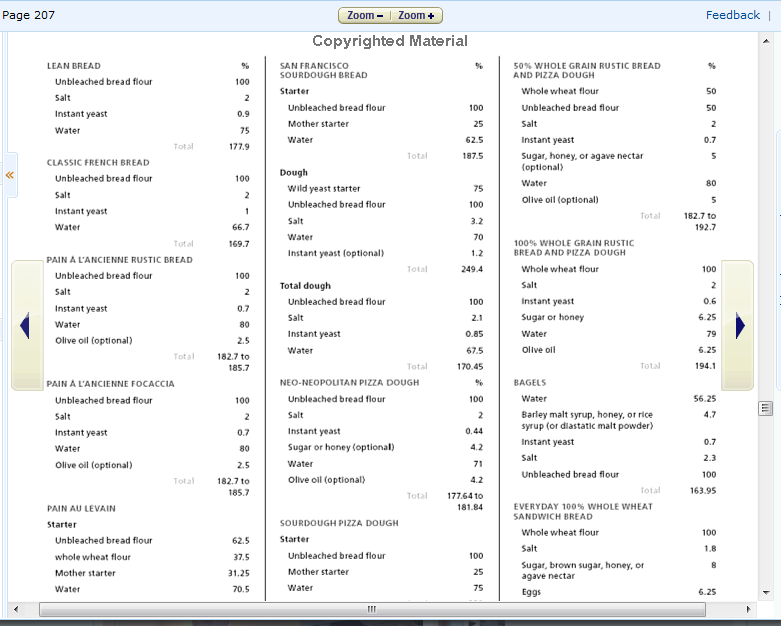The image size is (781, 626).
Task: Click the 170.45 total value
Action: 470,366
